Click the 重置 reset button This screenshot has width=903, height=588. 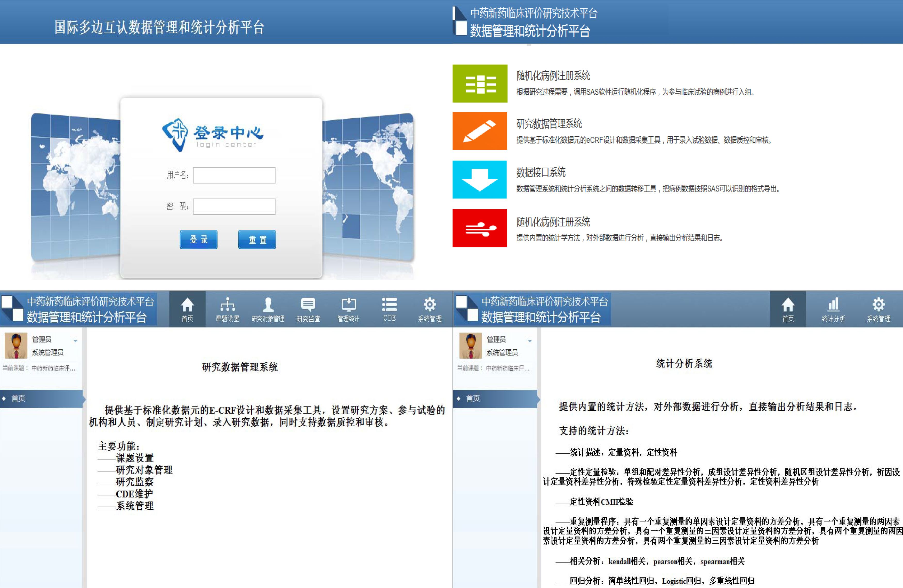pyautogui.click(x=257, y=239)
